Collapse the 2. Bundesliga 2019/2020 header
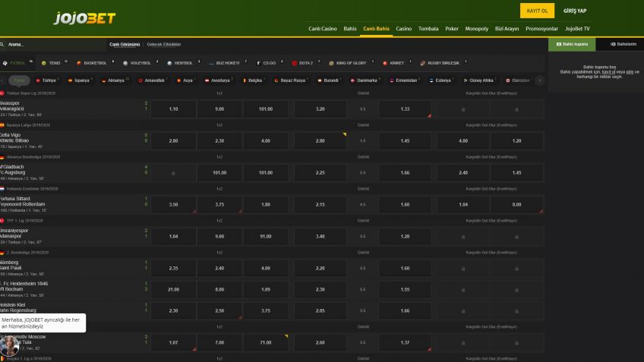The width and height of the screenshot is (644, 362). click(x=272, y=253)
